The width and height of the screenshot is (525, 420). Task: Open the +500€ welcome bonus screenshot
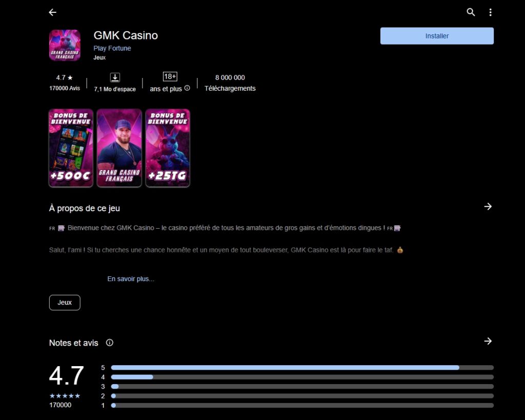coord(71,148)
